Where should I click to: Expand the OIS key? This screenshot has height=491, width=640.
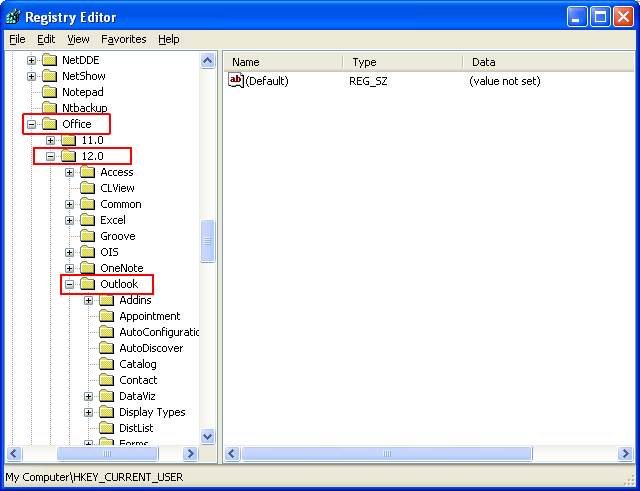tap(69, 252)
